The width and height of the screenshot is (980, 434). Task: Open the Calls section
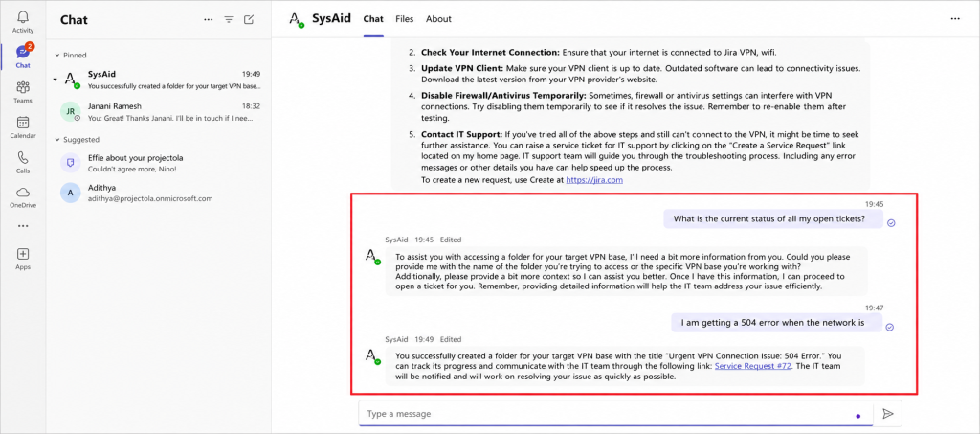coord(23,162)
